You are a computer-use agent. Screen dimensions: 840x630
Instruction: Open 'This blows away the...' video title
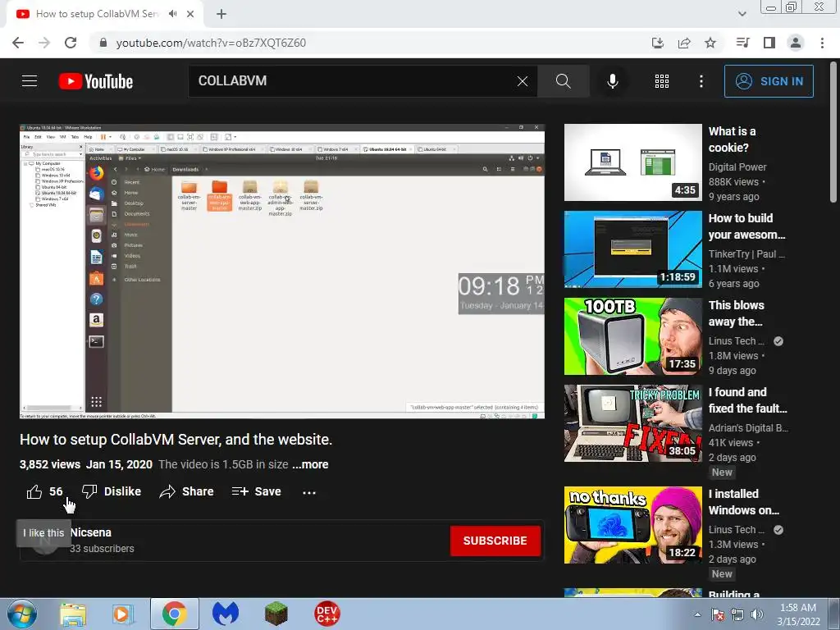[x=736, y=313]
